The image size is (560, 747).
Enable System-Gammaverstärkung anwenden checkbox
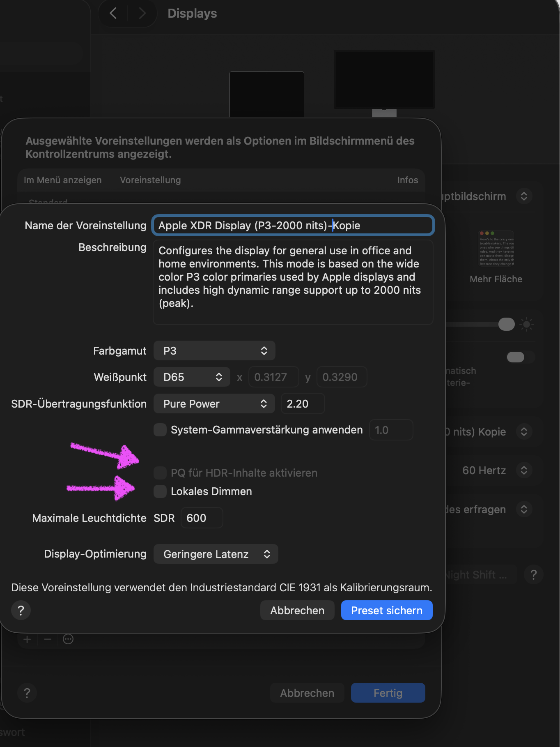[160, 430]
